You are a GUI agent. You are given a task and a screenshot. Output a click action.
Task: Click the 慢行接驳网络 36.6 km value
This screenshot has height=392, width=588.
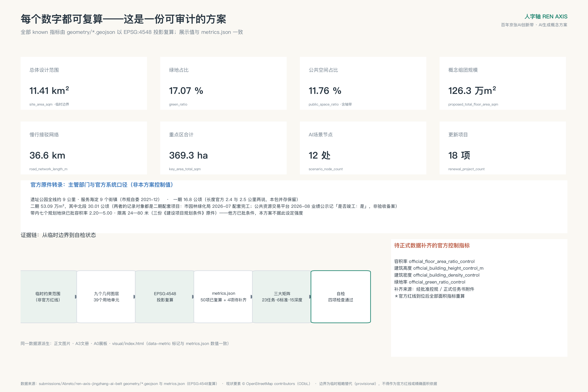pyautogui.click(x=47, y=155)
